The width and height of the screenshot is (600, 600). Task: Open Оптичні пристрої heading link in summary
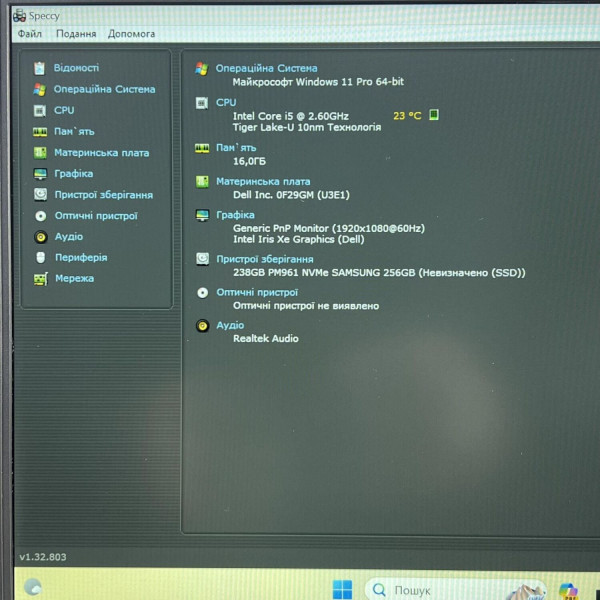pyautogui.click(x=257, y=292)
